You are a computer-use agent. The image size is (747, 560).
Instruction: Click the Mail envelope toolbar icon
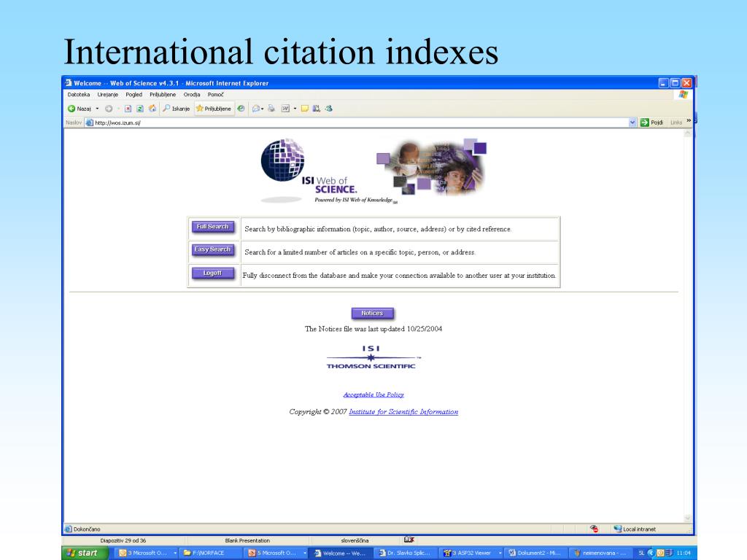tap(256, 109)
